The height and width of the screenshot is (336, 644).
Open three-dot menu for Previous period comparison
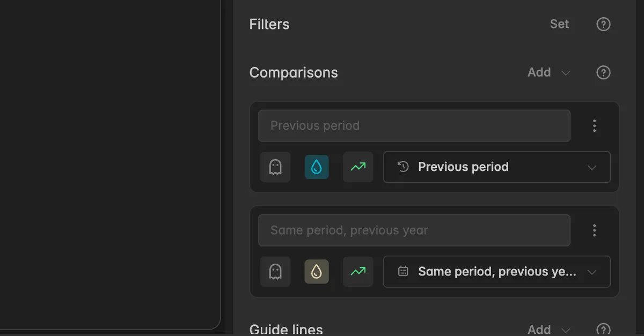pos(594,125)
